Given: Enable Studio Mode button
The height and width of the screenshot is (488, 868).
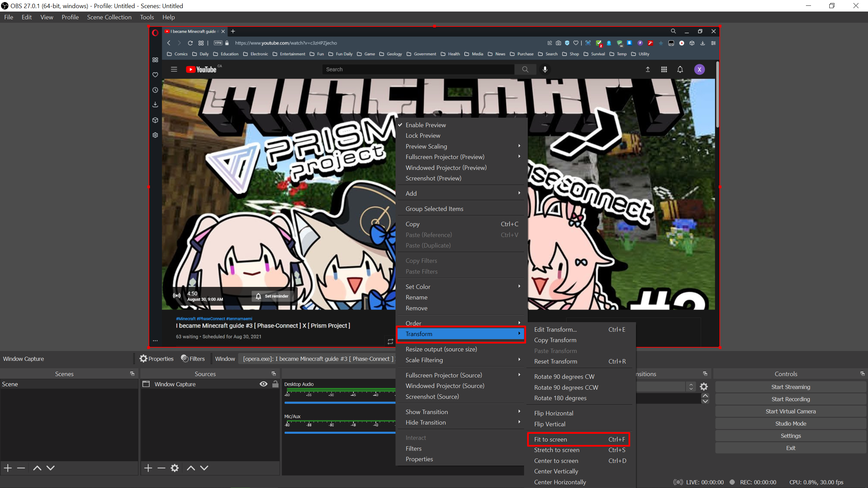Looking at the screenshot, I should click(x=790, y=424).
